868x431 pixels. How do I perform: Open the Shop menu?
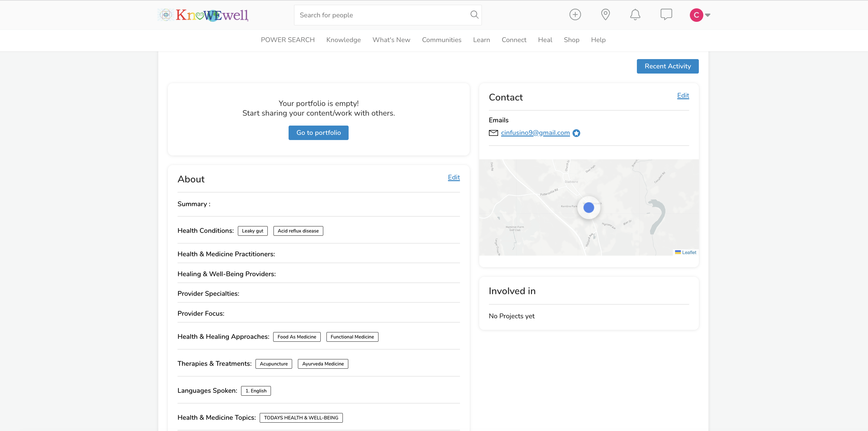click(571, 40)
